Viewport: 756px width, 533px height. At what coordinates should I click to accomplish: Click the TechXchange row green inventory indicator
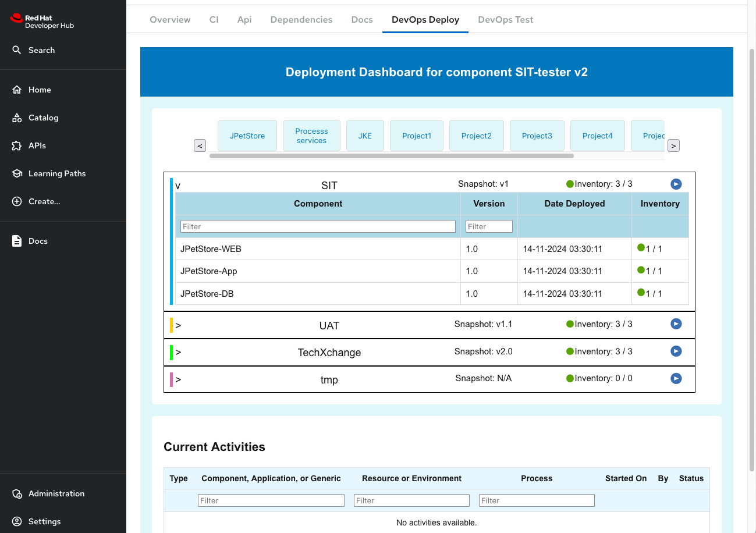(570, 351)
